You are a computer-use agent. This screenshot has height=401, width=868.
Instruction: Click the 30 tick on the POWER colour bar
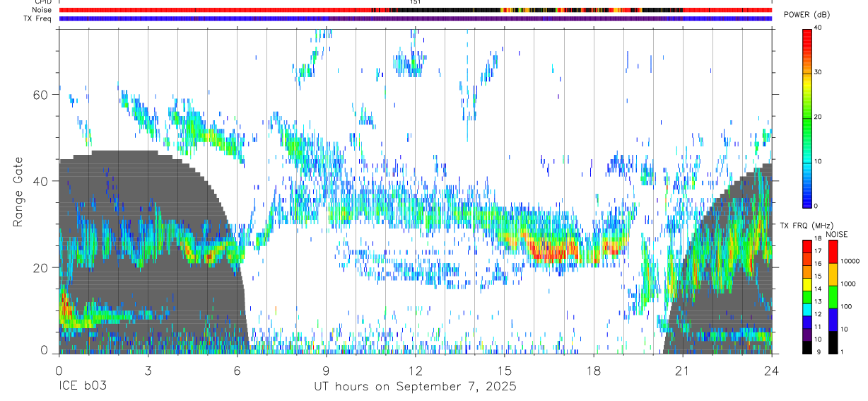click(x=819, y=72)
